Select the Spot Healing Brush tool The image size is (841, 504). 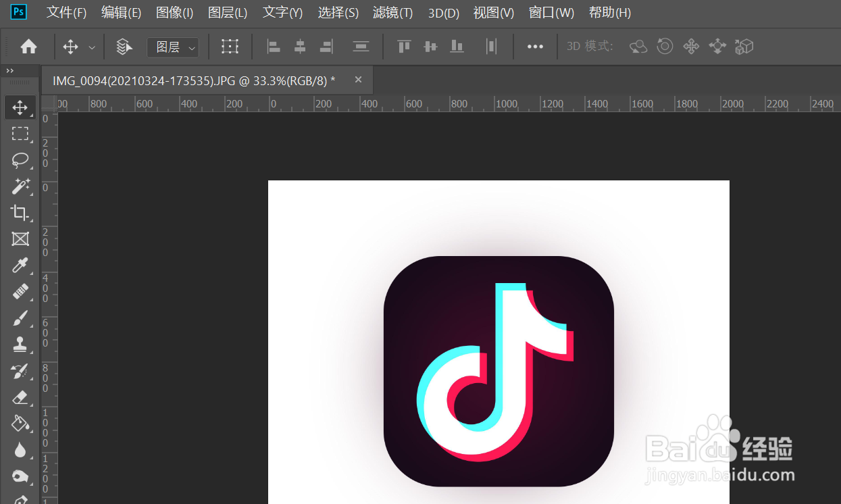pos(20,291)
